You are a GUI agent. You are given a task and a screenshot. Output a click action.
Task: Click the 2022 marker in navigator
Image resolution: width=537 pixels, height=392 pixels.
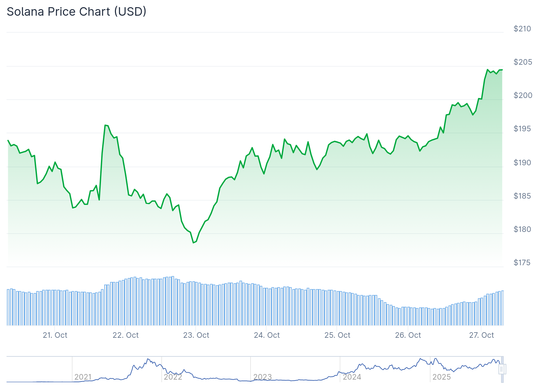(x=173, y=377)
